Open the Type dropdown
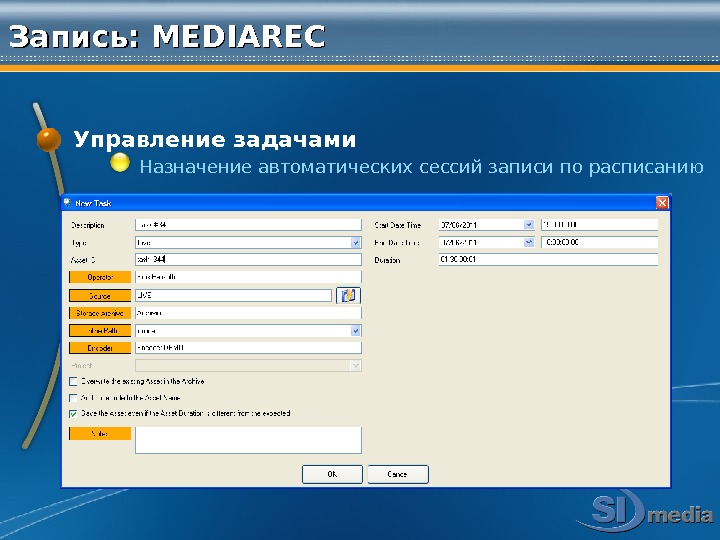Image resolution: width=720 pixels, height=540 pixels. pos(355,242)
